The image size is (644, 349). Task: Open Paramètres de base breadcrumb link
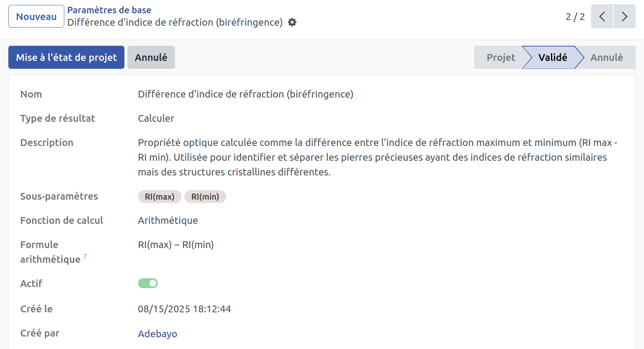pos(109,10)
